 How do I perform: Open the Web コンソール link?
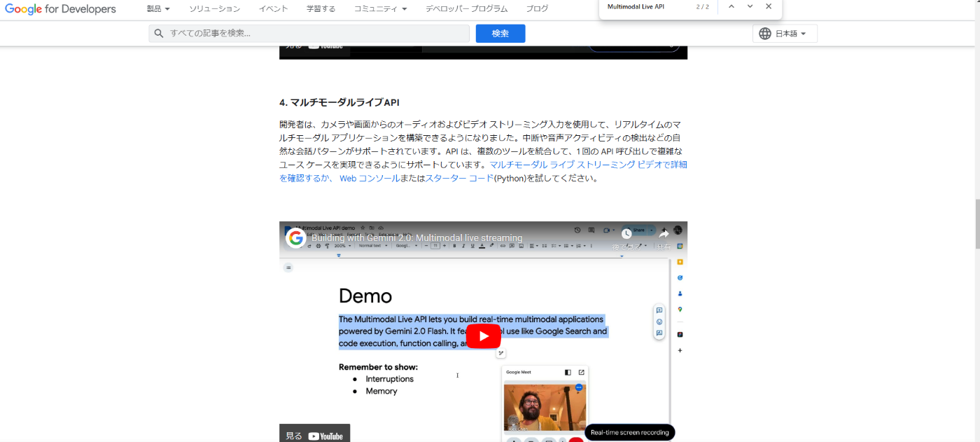370,179
